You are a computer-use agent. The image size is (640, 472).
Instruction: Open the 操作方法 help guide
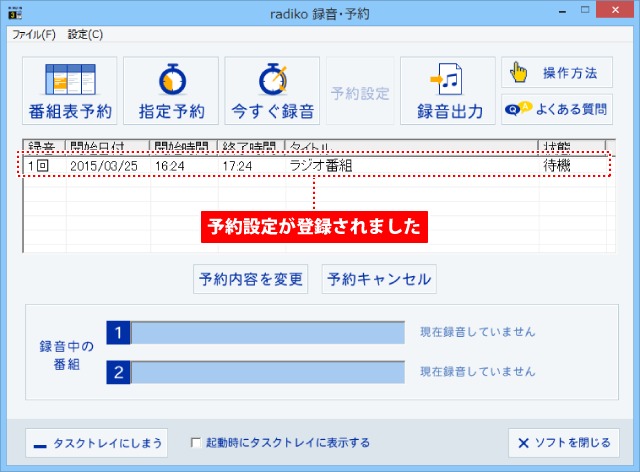(x=556, y=73)
